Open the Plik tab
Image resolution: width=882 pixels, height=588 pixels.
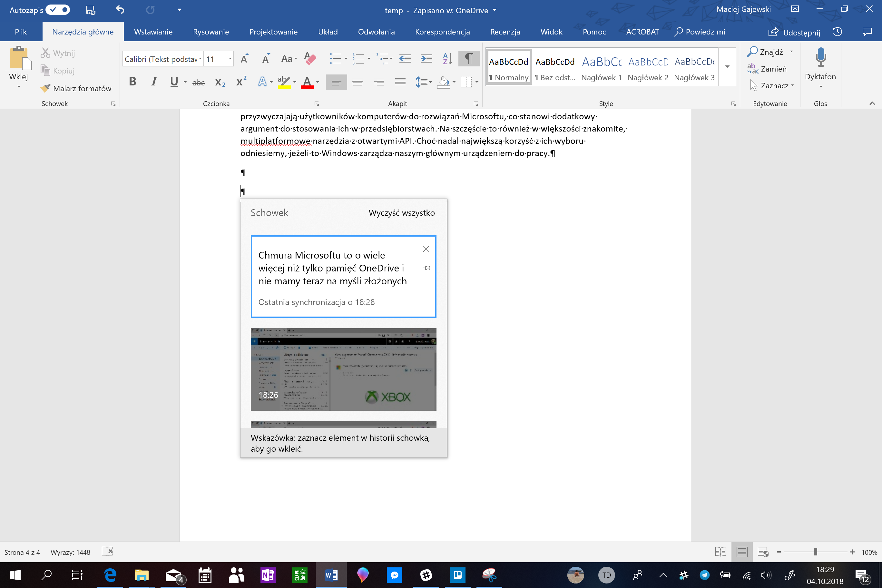click(21, 32)
